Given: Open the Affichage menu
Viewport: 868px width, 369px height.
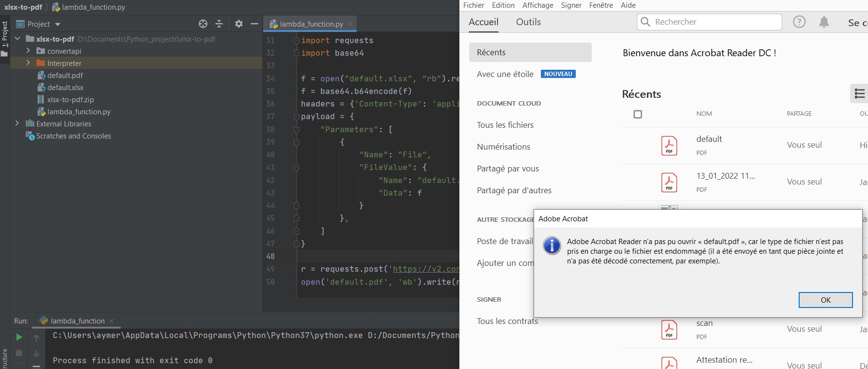Looking at the screenshot, I should (x=537, y=5).
